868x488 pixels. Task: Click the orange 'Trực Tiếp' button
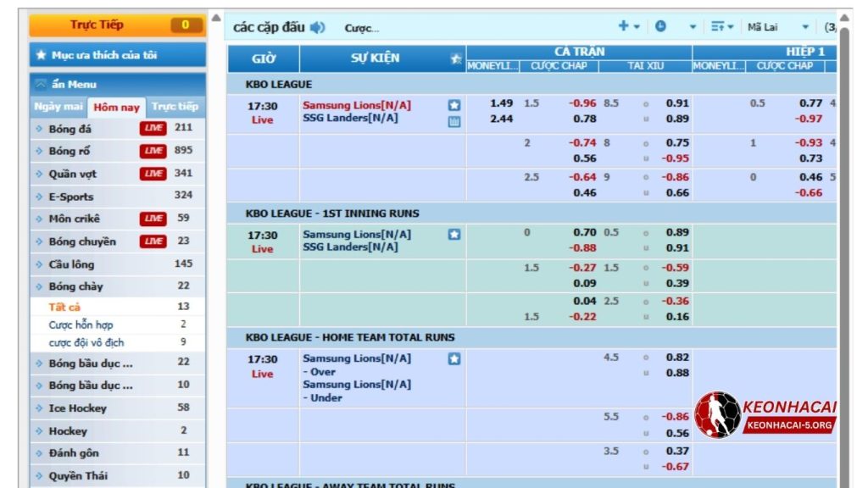[117, 25]
